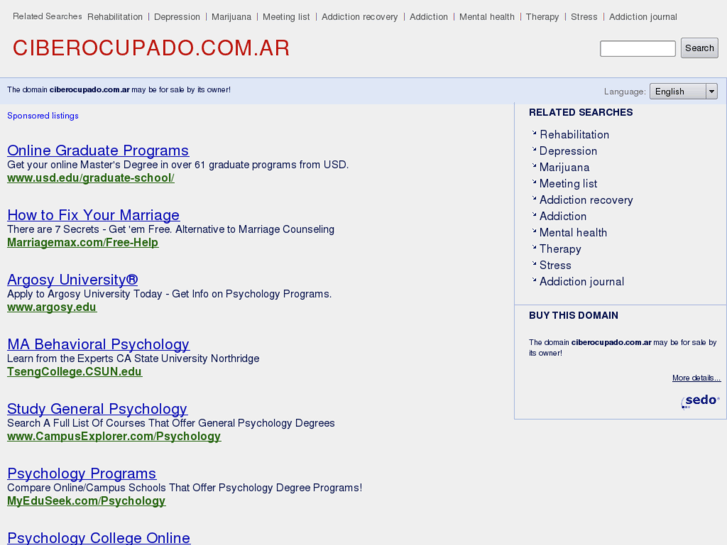Open the Psychology Programs listing

(82, 473)
